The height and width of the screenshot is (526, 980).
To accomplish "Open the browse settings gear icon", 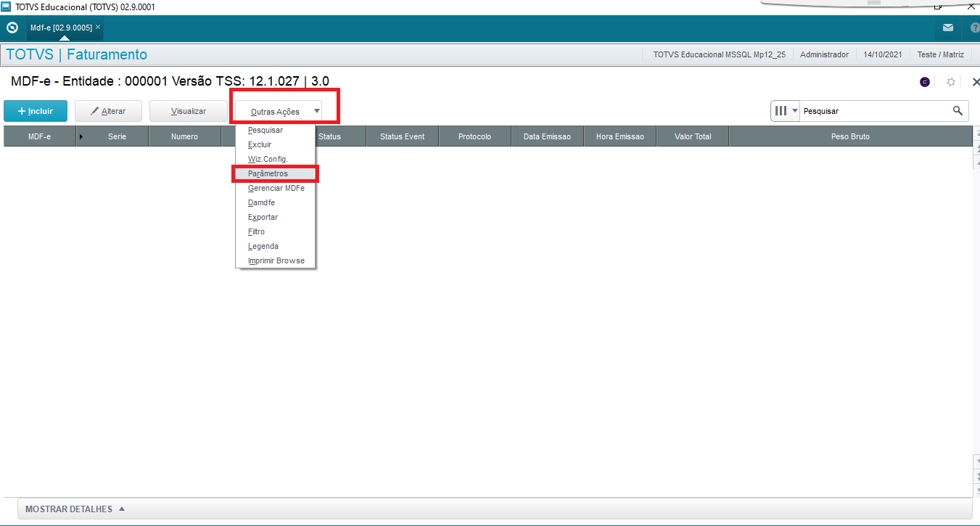I will (951, 82).
